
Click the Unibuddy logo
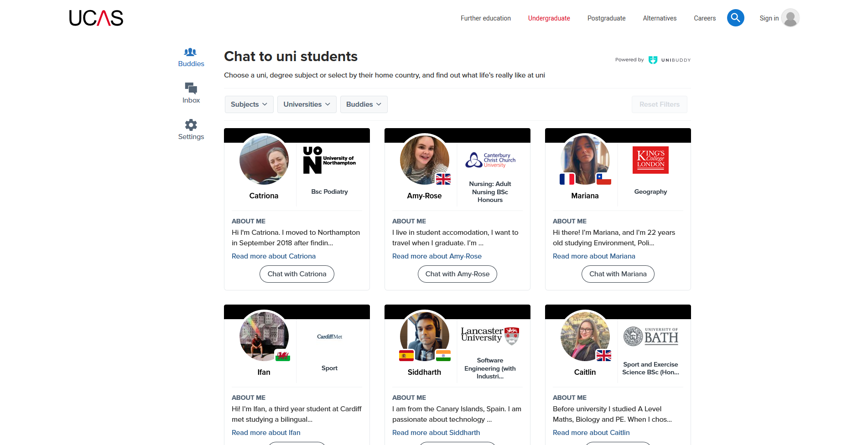click(669, 60)
